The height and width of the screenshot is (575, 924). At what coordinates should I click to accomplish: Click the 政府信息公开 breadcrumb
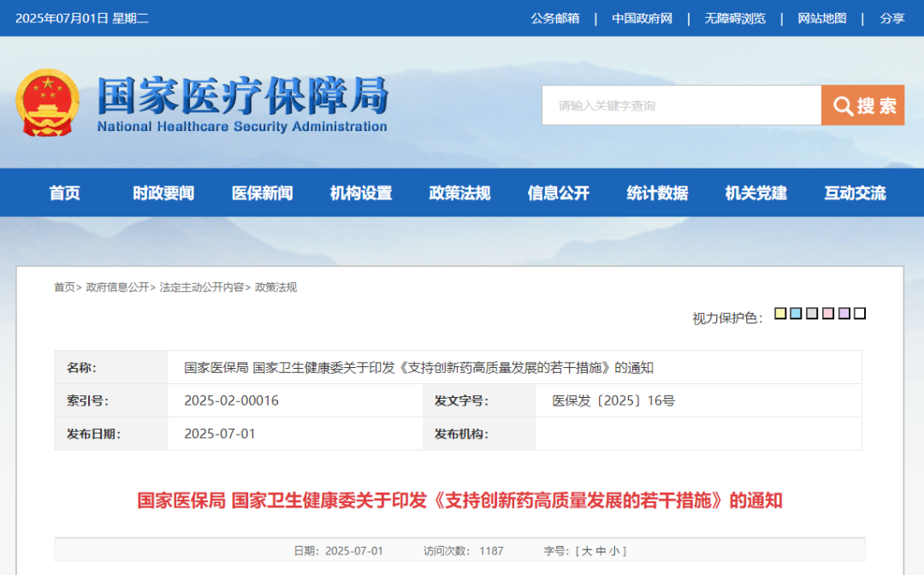[117, 287]
